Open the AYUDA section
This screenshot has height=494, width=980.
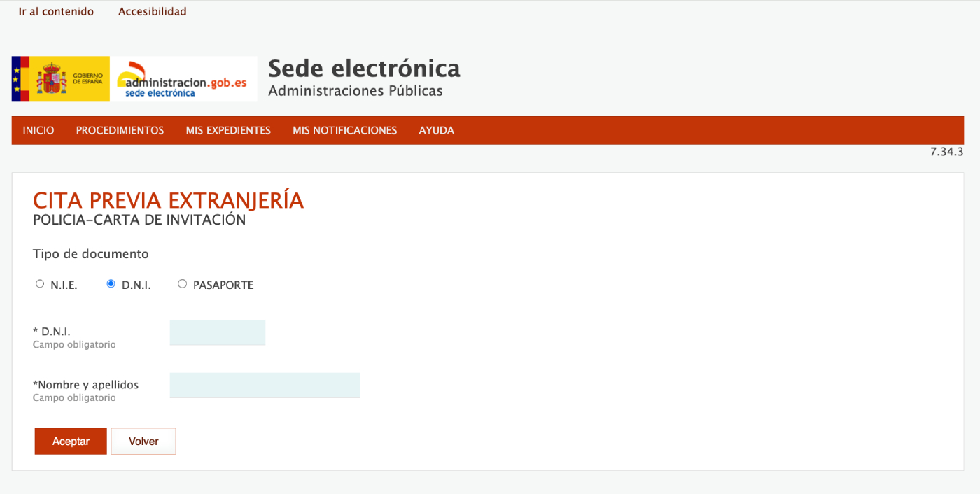pos(436,130)
